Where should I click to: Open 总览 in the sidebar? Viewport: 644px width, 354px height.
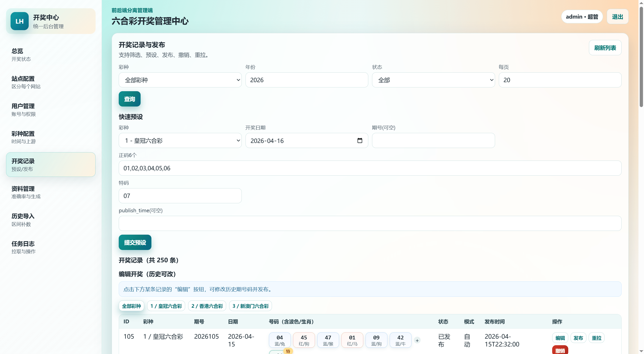point(51,55)
